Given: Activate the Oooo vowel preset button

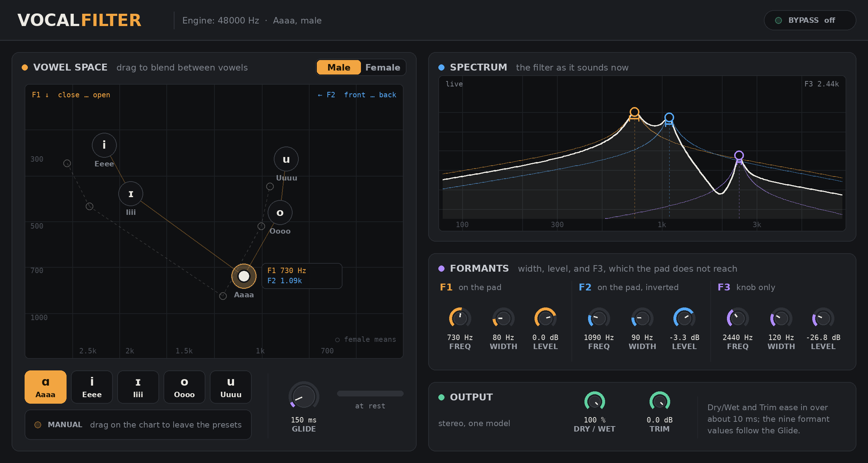Looking at the screenshot, I should coord(184,387).
